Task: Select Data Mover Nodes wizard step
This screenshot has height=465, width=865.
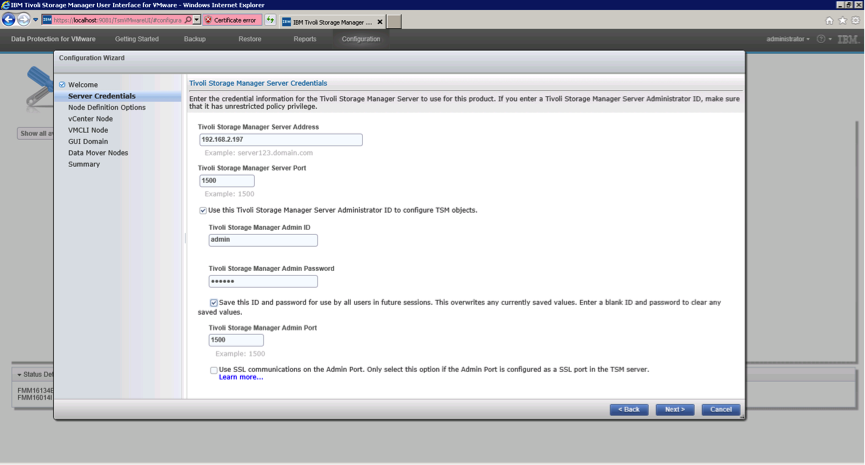Action: [x=98, y=153]
